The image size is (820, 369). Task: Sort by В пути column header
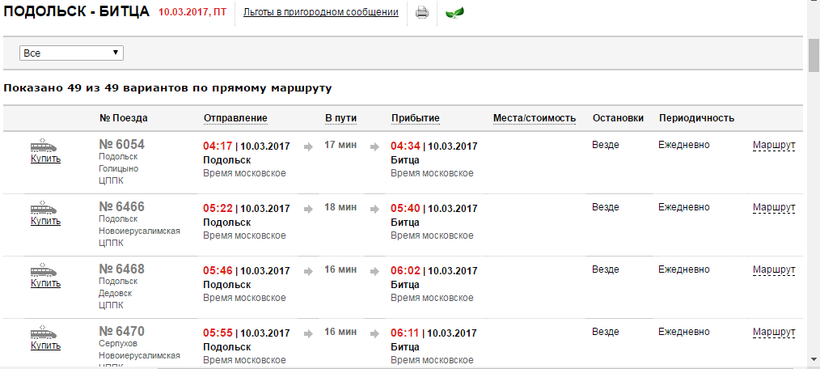tap(341, 118)
